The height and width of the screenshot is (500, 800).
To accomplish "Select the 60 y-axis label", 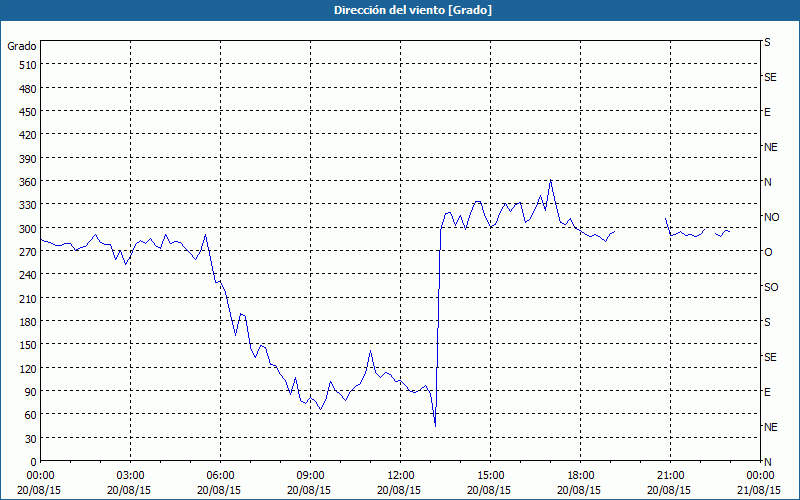I will coord(31,415).
